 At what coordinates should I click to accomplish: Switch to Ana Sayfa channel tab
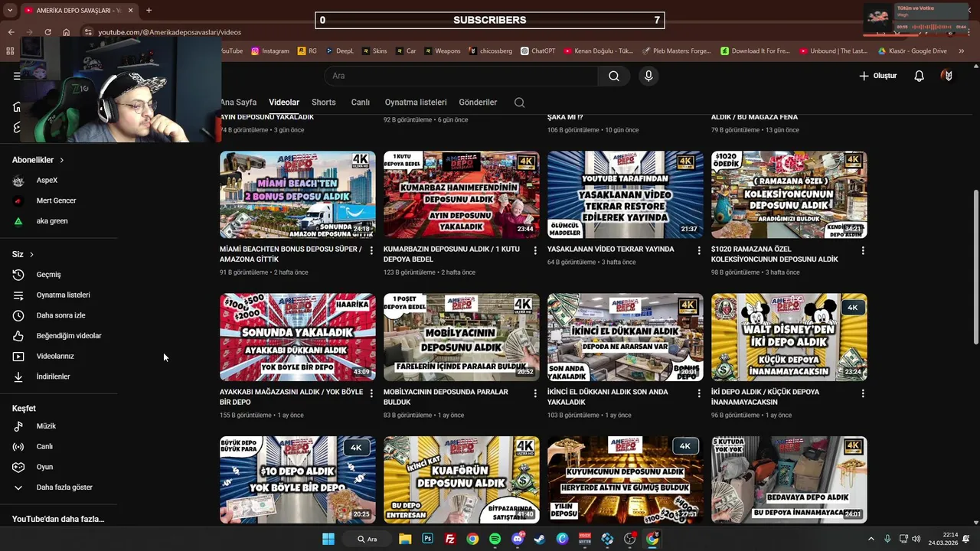point(238,103)
